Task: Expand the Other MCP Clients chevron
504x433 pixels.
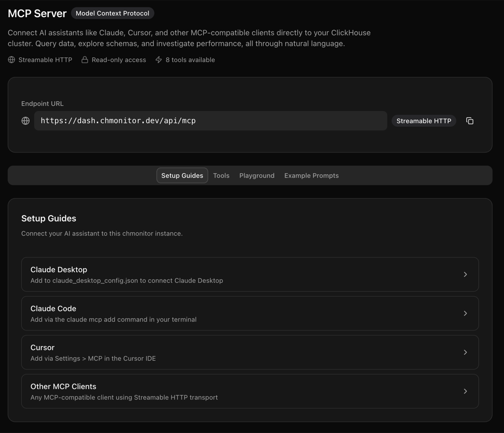Action: tap(465, 391)
